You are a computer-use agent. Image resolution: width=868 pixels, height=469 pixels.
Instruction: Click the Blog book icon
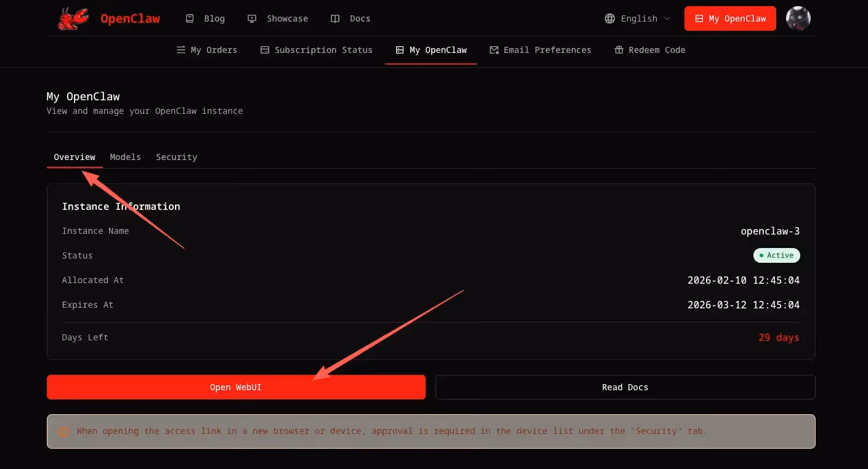(190, 18)
